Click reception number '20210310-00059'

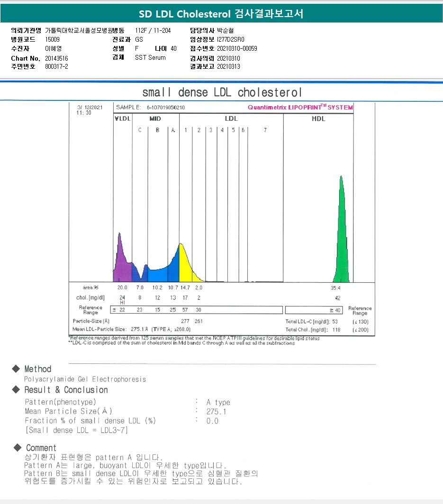point(237,48)
